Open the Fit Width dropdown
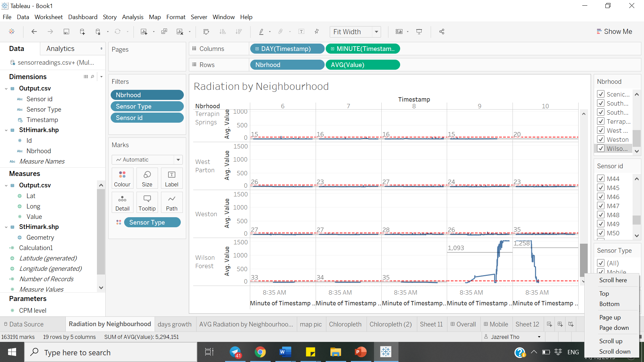The image size is (644, 362). coord(376,32)
